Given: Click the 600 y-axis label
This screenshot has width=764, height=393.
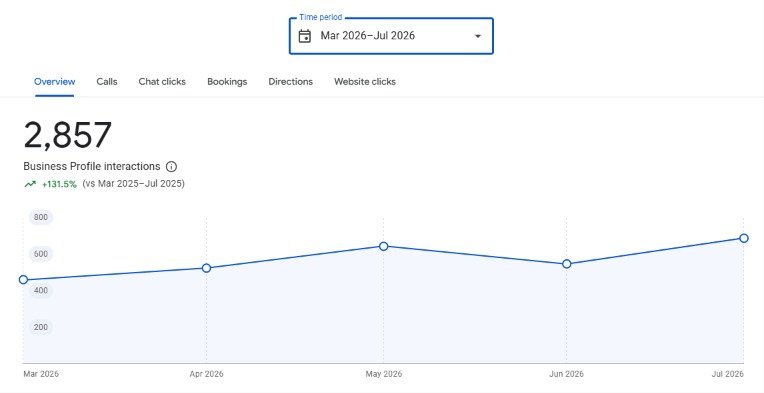Looking at the screenshot, I should [x=41, y=254].
